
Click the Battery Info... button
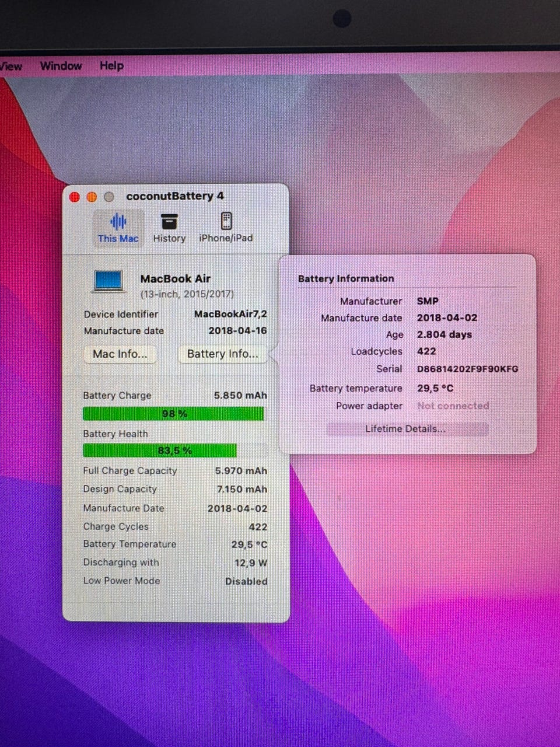(x=222, y=354)
